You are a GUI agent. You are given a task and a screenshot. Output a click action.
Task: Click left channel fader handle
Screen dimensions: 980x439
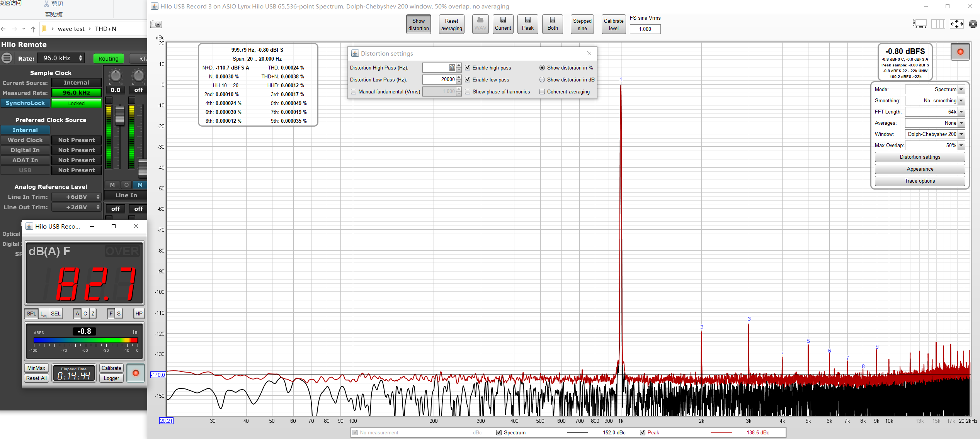(120, 115)
